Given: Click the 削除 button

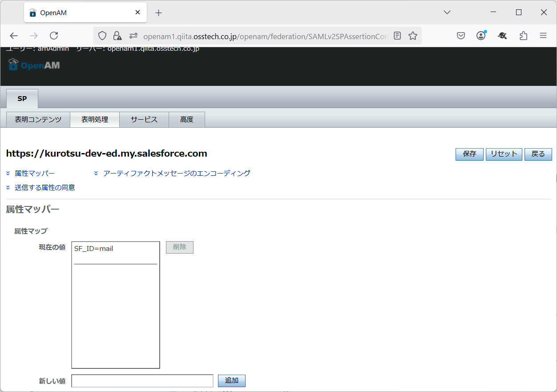Looking at the screenshot, I should coord(180,247).
